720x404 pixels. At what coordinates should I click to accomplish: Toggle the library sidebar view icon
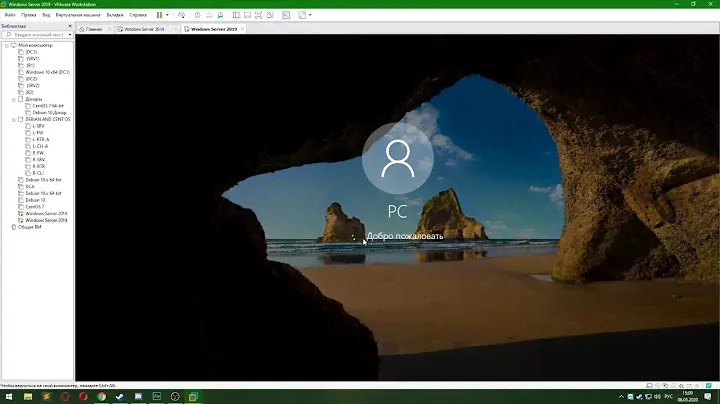[238, 15]
